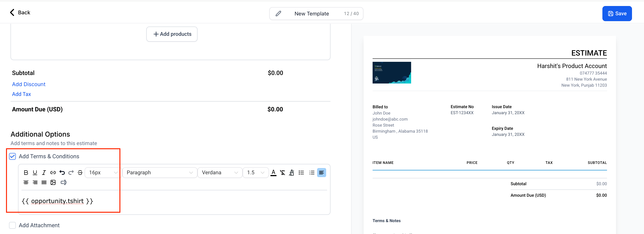Viewport: 644px width, 234px height.
Task: Choose text color with the A icon
Action: [x=273, y=172]
